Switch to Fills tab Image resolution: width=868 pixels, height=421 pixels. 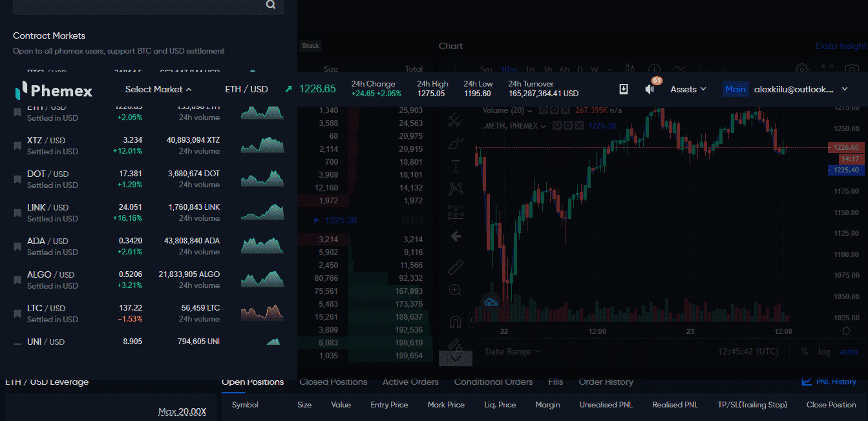pyautogui.click(x=556, y=382)
